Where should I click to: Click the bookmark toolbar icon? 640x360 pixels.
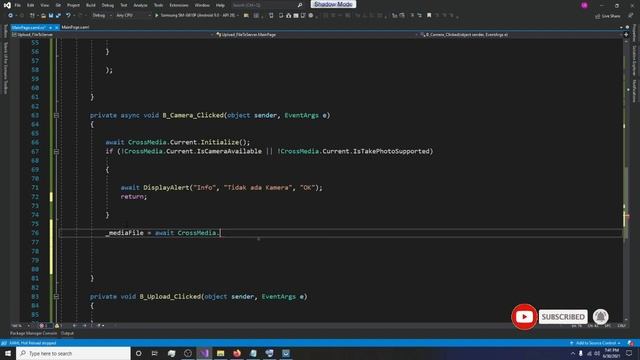tap(429, 16)
